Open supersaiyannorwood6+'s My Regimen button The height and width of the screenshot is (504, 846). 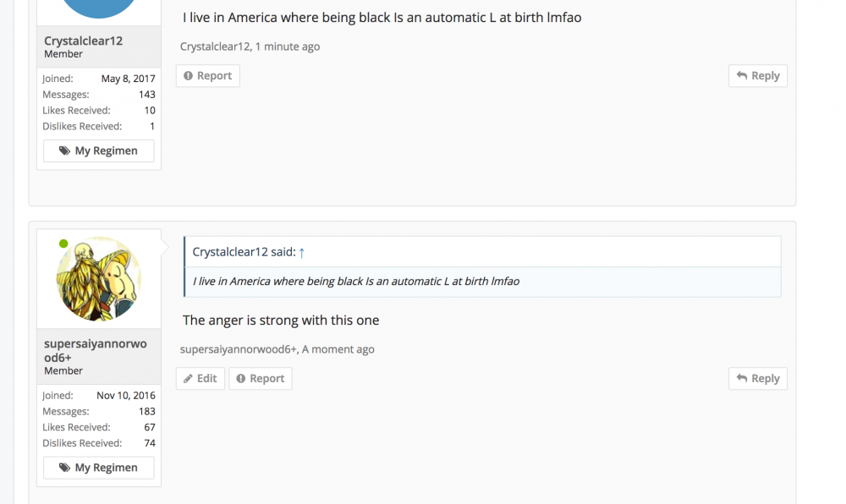pos(99,468)
